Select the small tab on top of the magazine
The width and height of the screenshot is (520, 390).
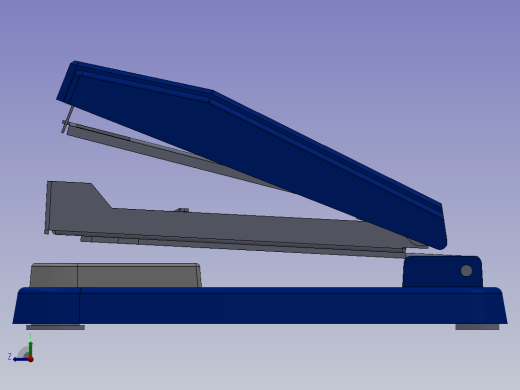(182, 210)
